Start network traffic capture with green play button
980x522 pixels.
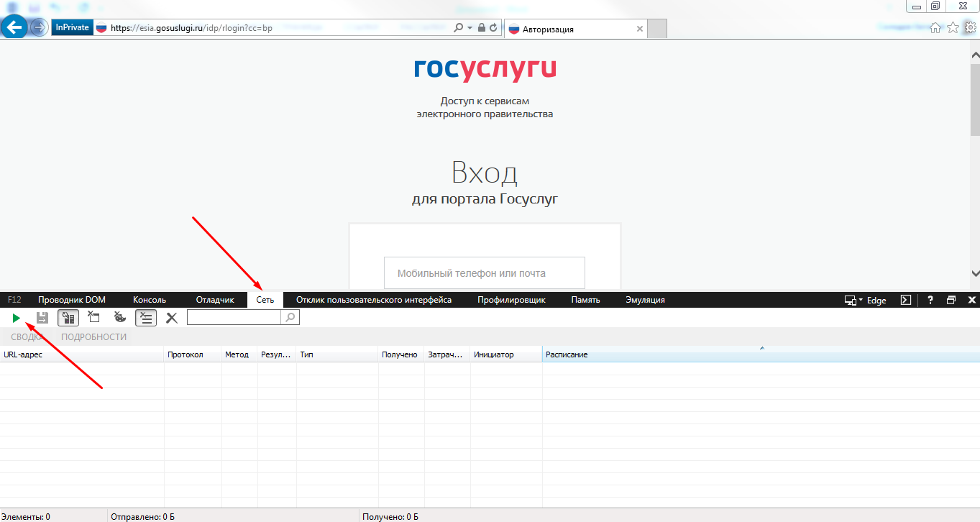[16, 318]
